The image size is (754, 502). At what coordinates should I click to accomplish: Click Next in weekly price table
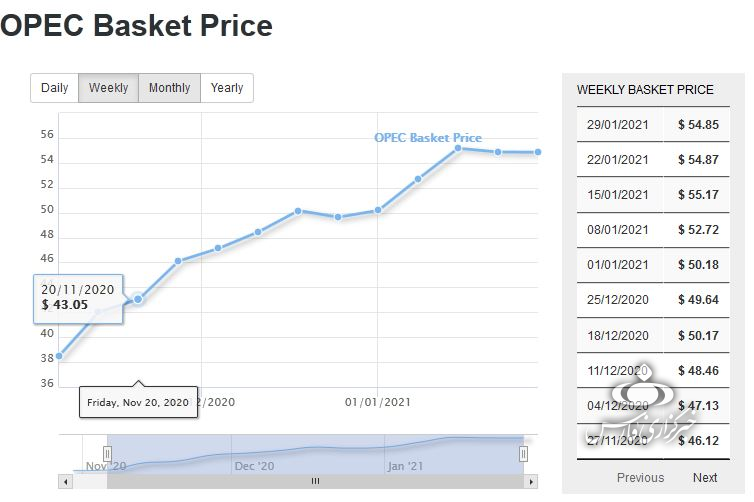point(705,477)
